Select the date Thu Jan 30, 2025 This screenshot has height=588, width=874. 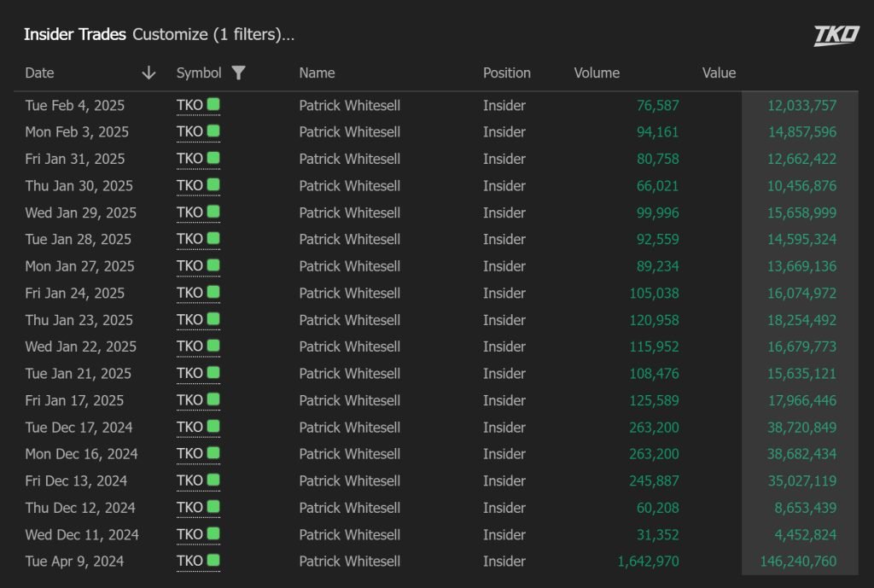tap(79, 185)
